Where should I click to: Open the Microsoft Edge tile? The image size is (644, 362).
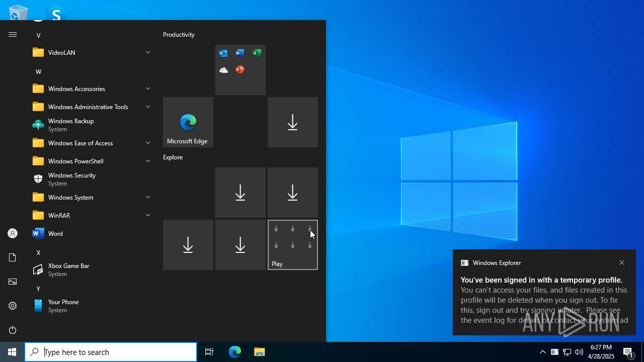pos(188,122)
